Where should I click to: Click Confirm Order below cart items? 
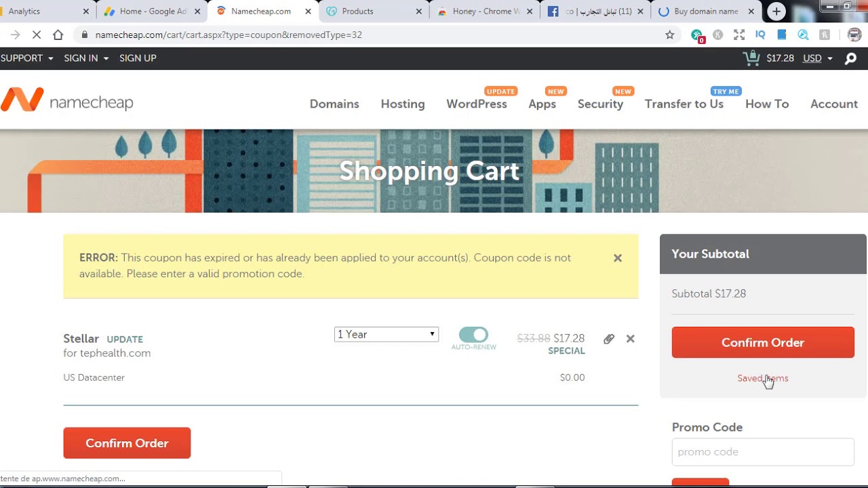coord(127,443)
